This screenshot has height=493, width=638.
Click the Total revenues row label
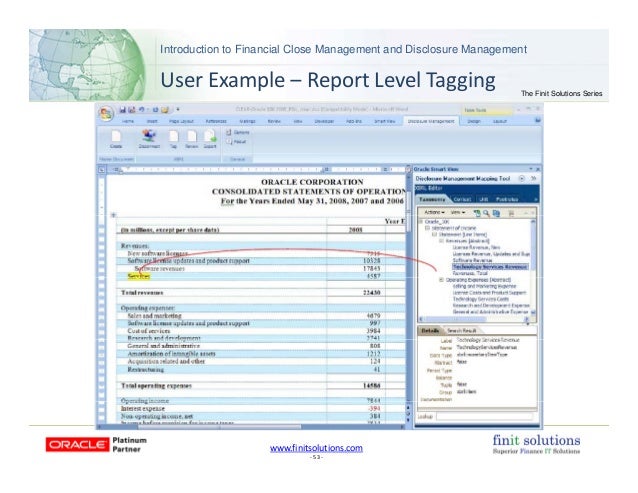(142, 292)
